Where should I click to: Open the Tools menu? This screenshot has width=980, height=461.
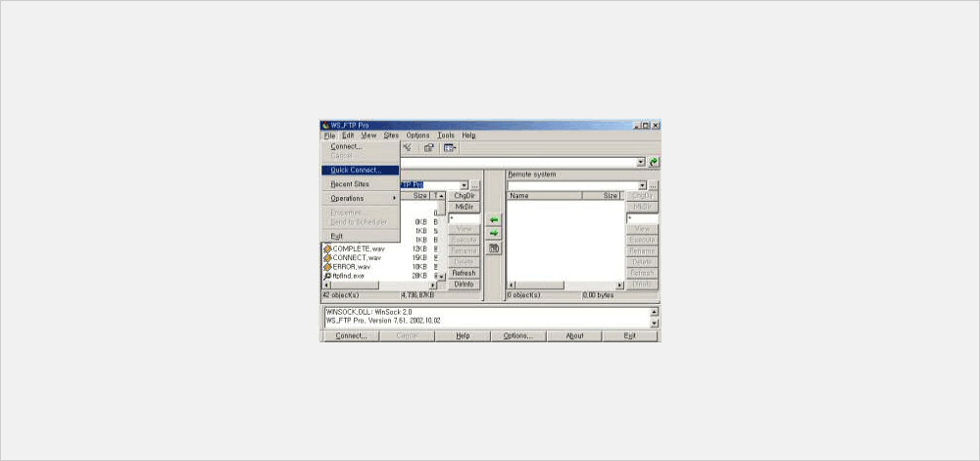click(446, 135)
